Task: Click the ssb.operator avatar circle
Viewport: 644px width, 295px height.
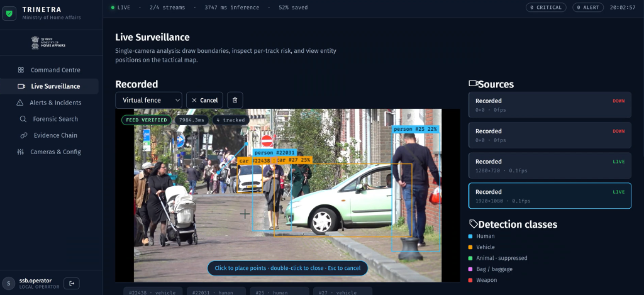Action: pos(9,284)
